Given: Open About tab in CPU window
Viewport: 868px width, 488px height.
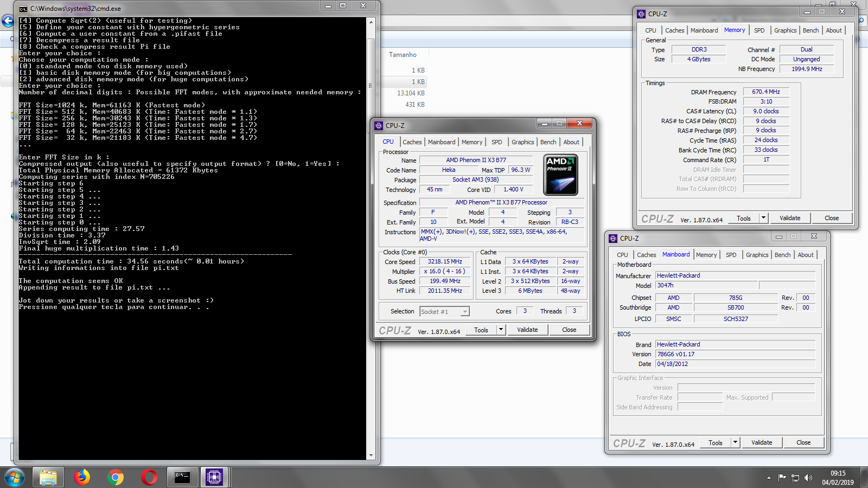Looking at the screenshot, I should coord(571,142).
